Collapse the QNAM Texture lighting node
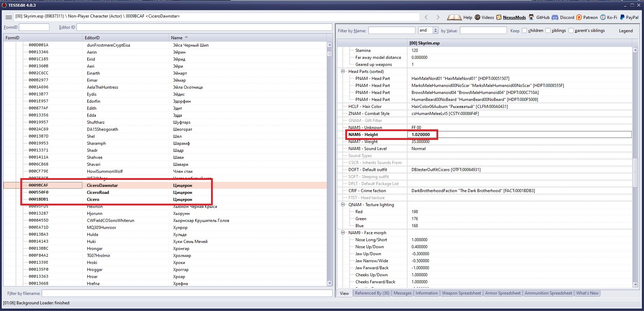Screen dimensions: 644x311 pyautogui.click(x=343, y=205)
